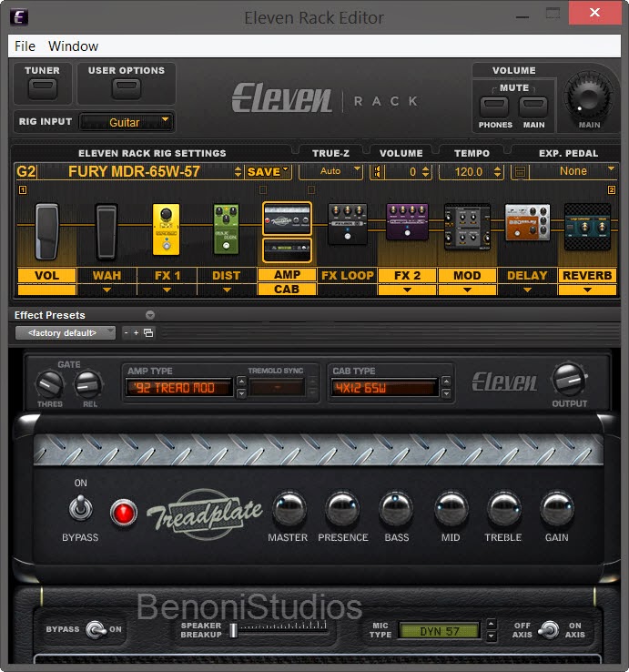Screen dimensions: 629x672
Task: Open the TRUE-Z Auto dropdown
Action: pyautogui.click(x=330, y=171)
